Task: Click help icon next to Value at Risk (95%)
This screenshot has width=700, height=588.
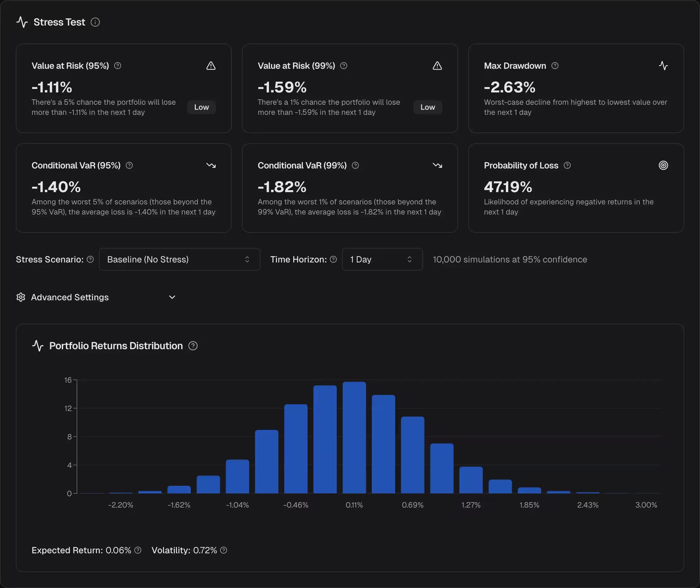Action: (x=118, y=66)
